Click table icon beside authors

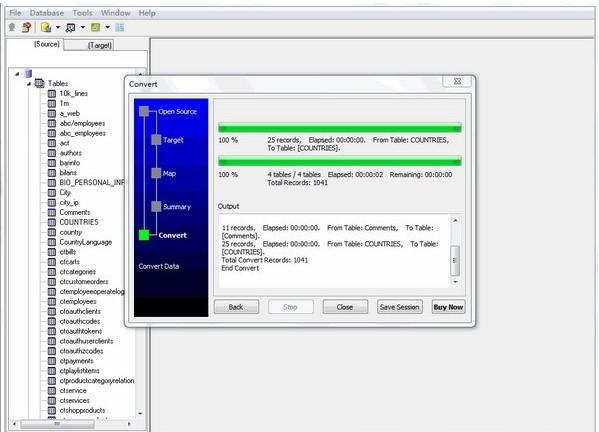point(52,153)
